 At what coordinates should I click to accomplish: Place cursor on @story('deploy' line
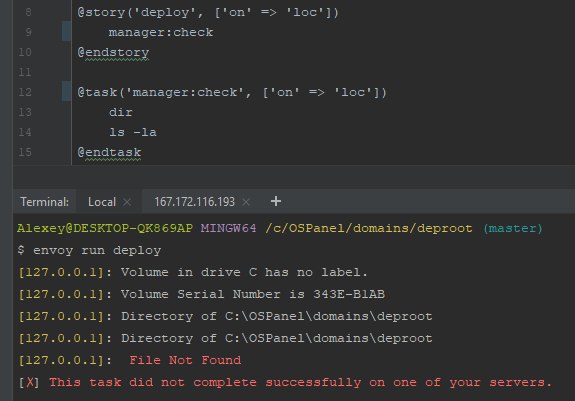click(208, 12)
